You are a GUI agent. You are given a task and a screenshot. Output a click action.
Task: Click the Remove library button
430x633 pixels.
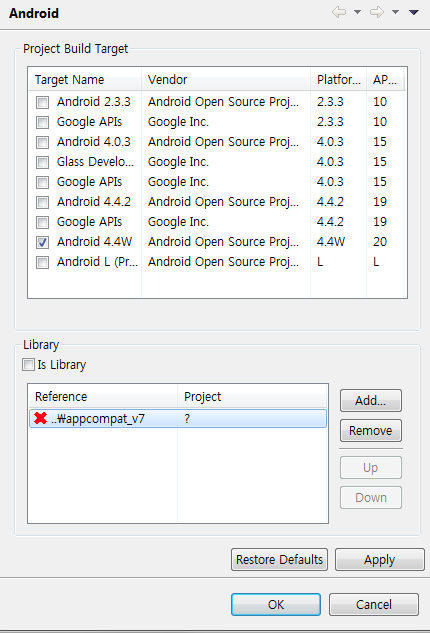pos(371,430)
